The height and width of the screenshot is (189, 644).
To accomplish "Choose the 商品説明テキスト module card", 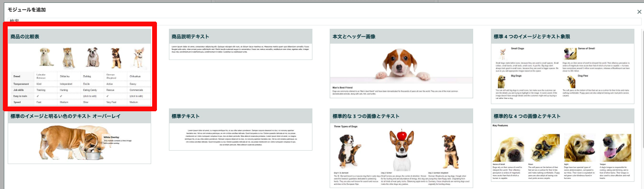I will pos(241,44).
